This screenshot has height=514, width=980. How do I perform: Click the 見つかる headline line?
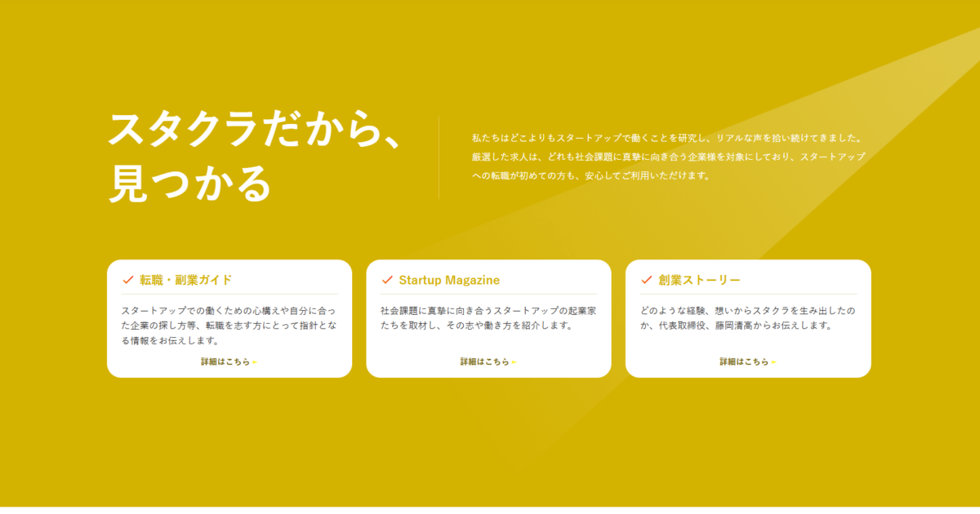[189, 184]
